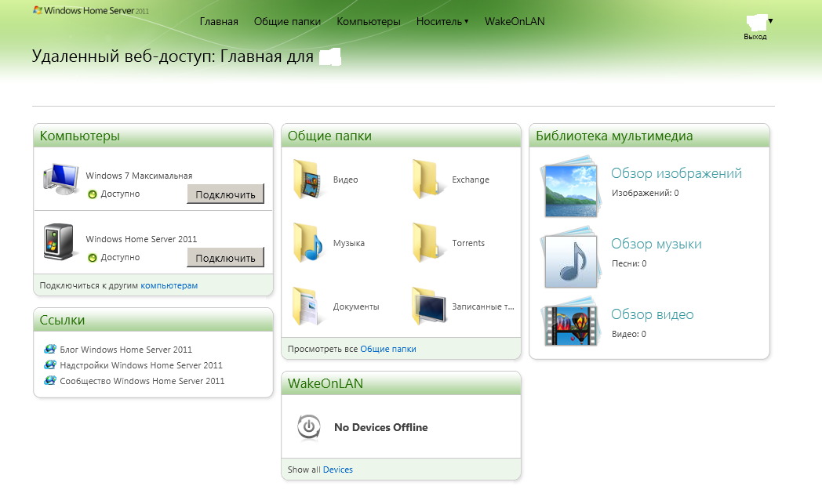
Task: Go to the Главная menu item
Action: [219, 21]
